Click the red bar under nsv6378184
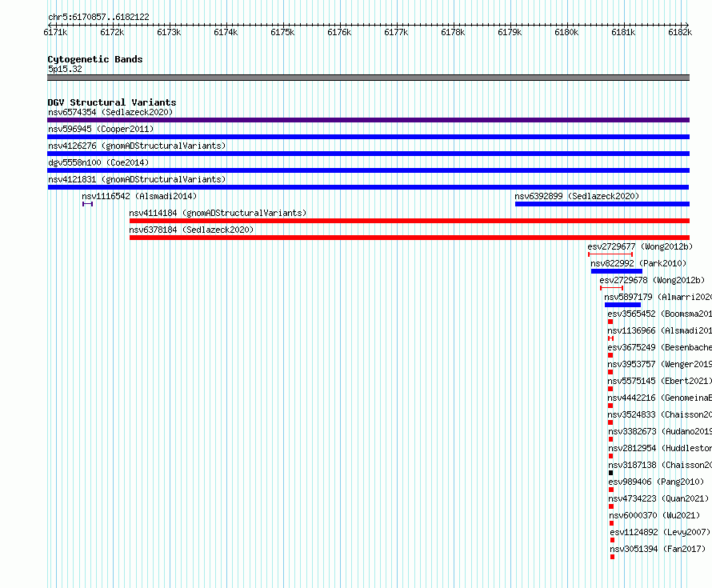 [410, 238]
